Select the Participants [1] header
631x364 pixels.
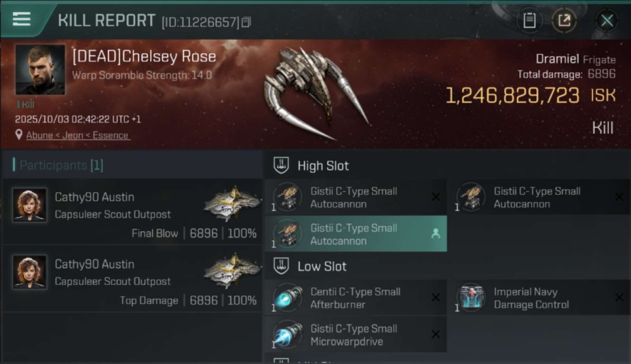58,165
